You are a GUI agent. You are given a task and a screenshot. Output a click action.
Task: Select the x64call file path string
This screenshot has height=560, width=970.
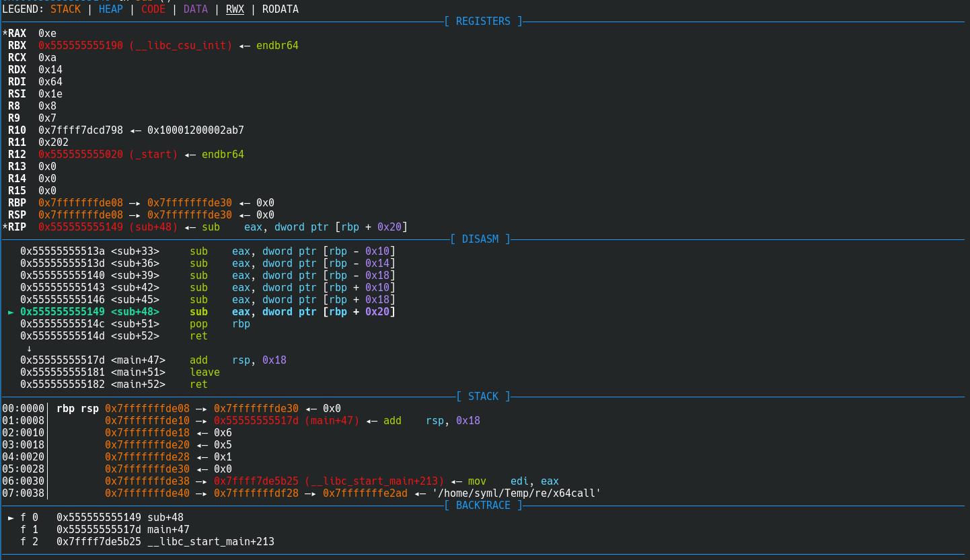(516, 493)
